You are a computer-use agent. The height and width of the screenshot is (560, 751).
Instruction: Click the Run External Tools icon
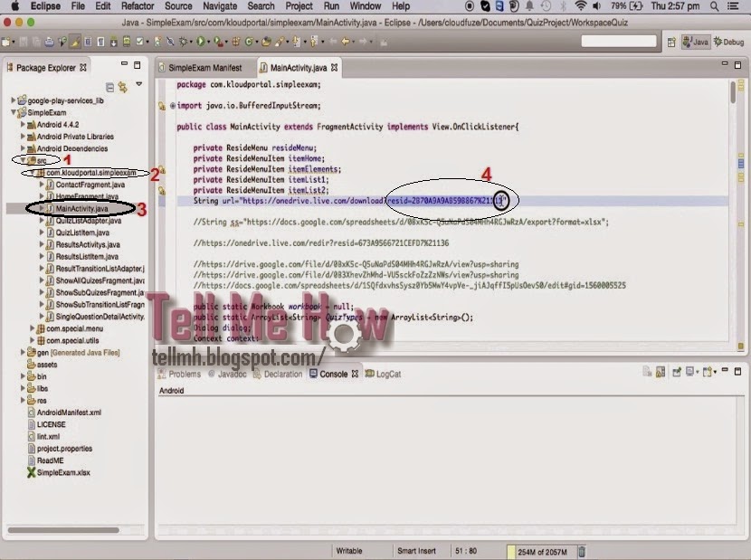[x=217, y=43]
